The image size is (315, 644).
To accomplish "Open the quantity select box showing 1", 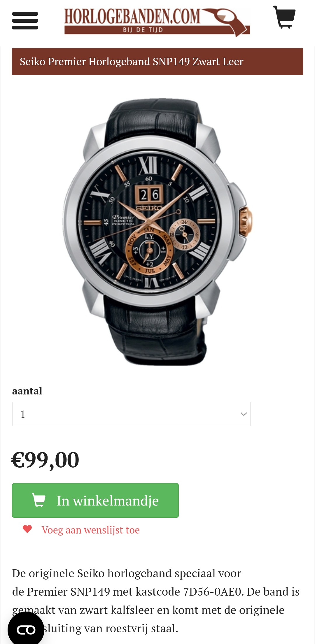I will coord(131,414).
